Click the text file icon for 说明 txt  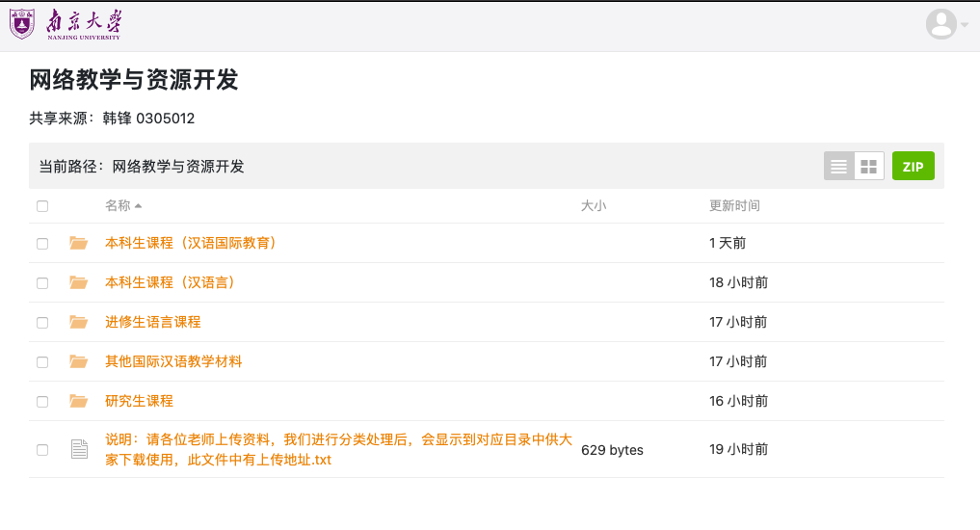[79, 449]
